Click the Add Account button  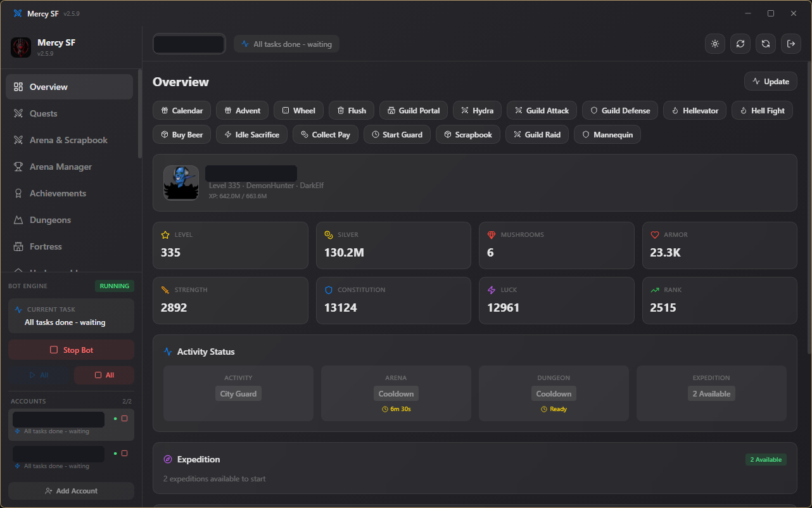71,491
